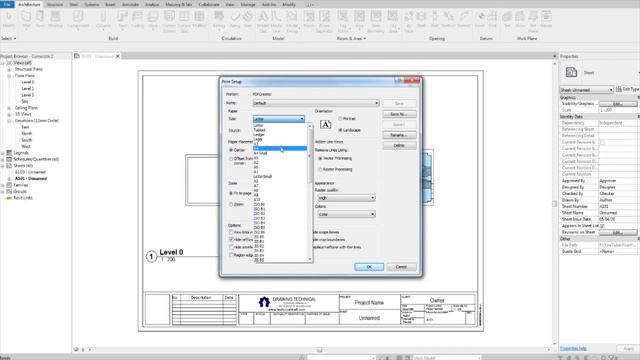
Task: Open the Model Group tool
Action: point(292,21)
